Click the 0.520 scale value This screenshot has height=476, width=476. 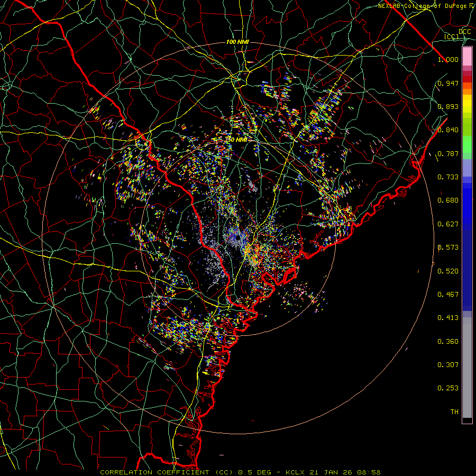(x=448, y=271)
